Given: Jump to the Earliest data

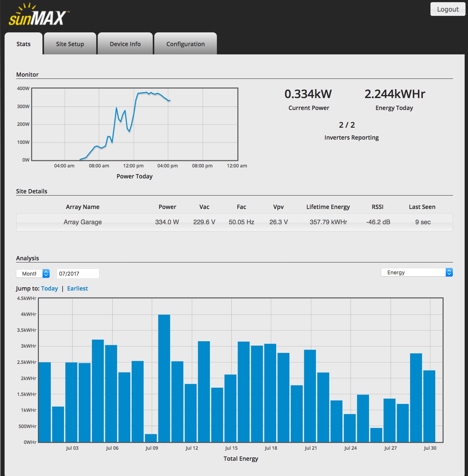Looking at the screenshot, I should point(78,288).
